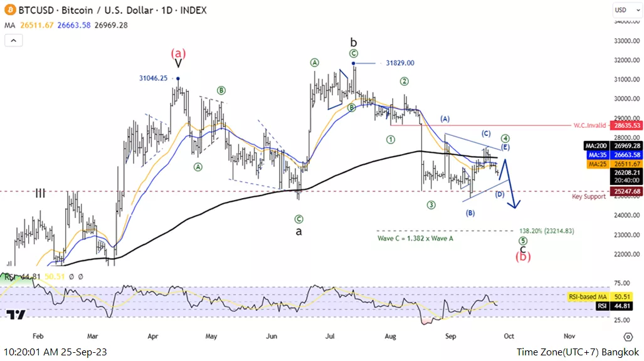Click the RSI legend value 50.51
This screenshot has width=644, height=361.
54,277
